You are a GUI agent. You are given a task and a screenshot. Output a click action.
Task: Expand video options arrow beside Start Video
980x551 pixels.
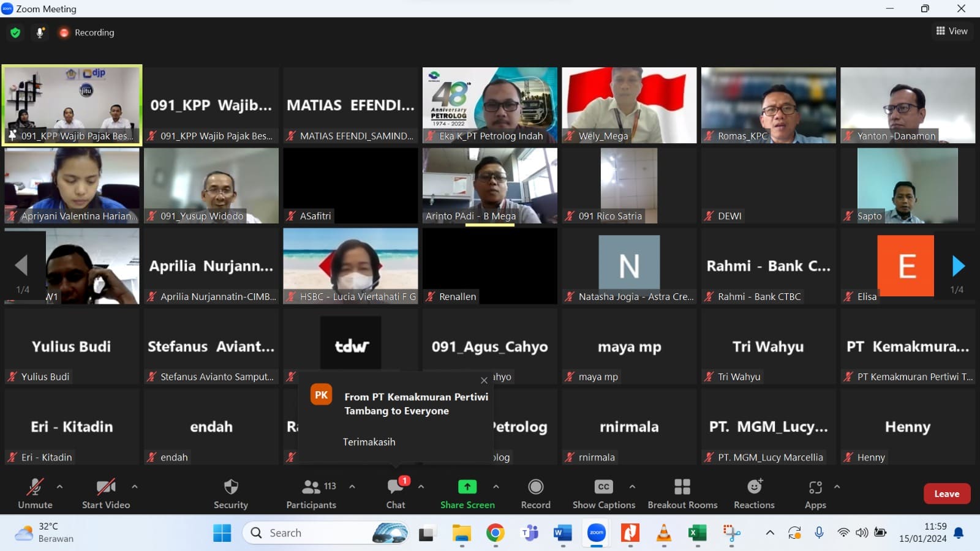point(134,487)
